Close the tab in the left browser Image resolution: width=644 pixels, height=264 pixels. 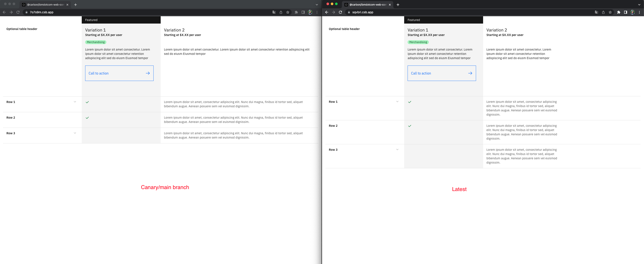coord(67,5)
